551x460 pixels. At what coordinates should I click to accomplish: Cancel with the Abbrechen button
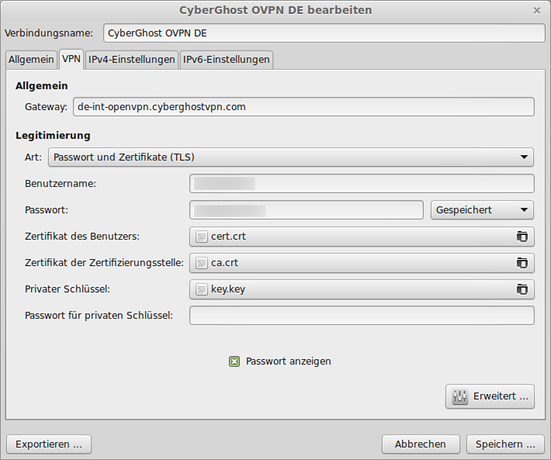tap(421, 444)
